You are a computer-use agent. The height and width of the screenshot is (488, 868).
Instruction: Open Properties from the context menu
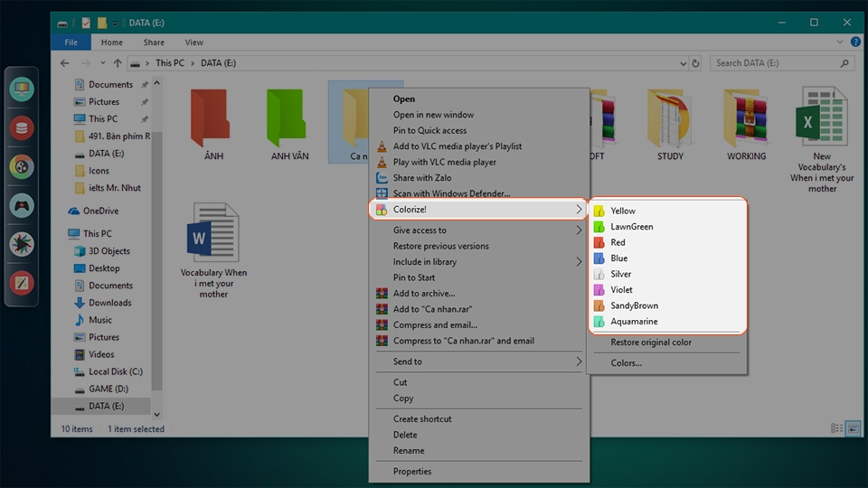click(x=412, y=472)
